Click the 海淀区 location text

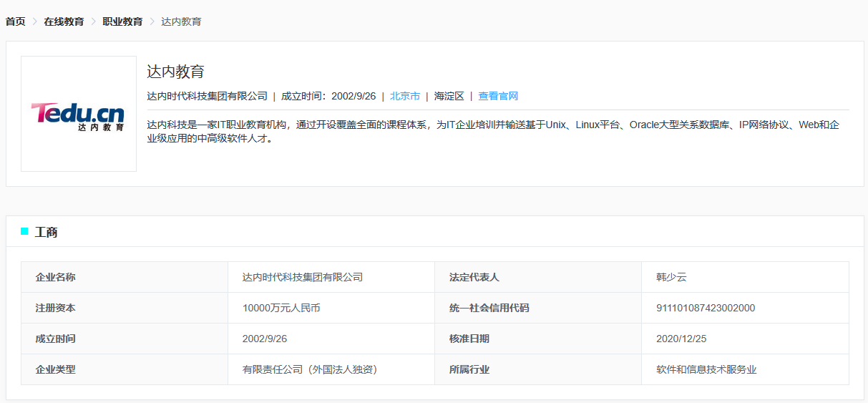point(449,96)
